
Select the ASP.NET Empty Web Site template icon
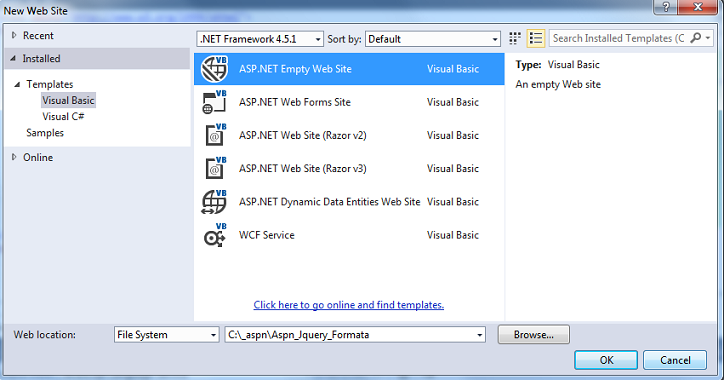[214, 69]
